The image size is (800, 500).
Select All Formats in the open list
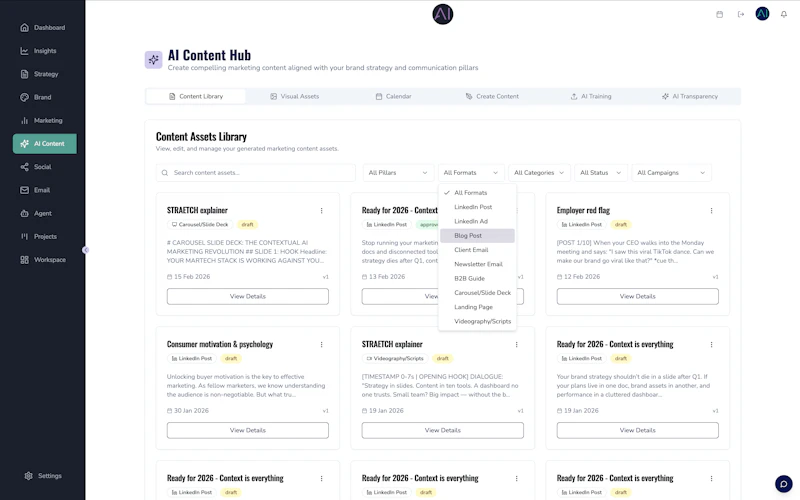477,193
